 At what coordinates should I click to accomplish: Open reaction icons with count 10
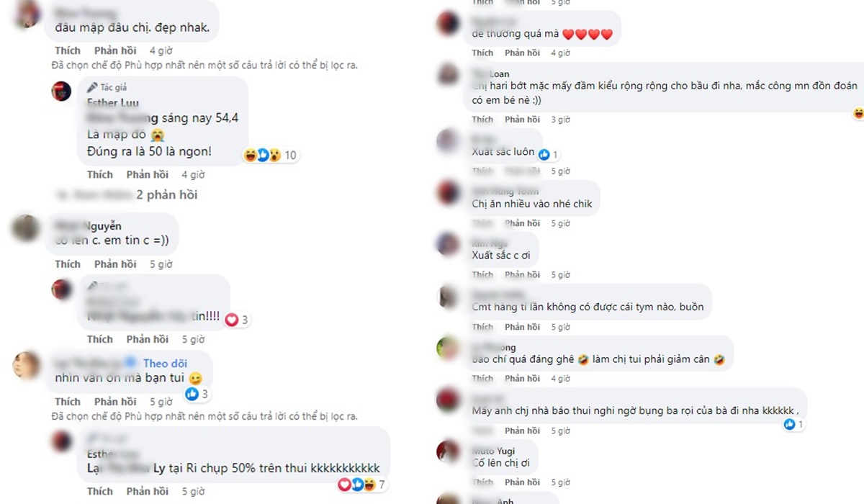[270, 155]
